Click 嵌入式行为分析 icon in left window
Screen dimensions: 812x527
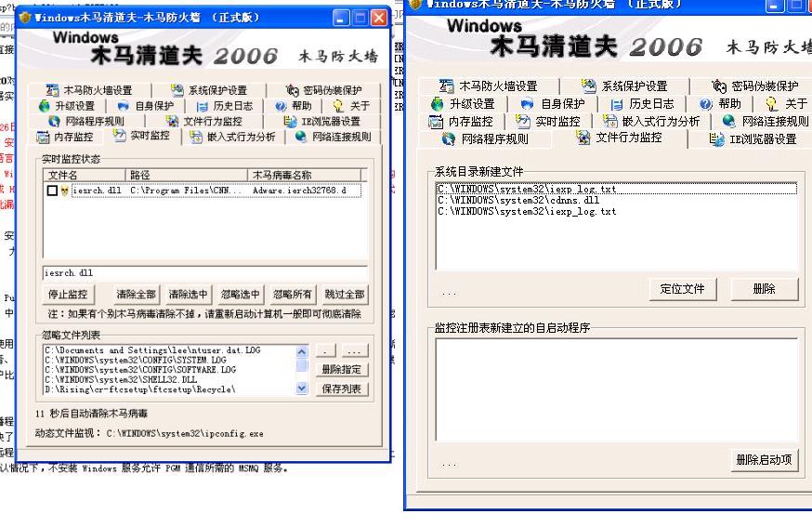click(196, 137)
